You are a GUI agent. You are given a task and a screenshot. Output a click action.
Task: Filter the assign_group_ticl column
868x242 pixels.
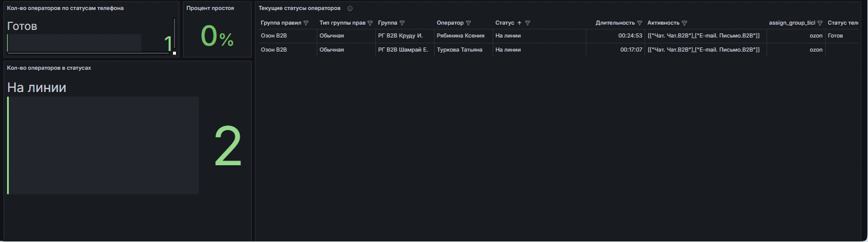pos(820,23)
